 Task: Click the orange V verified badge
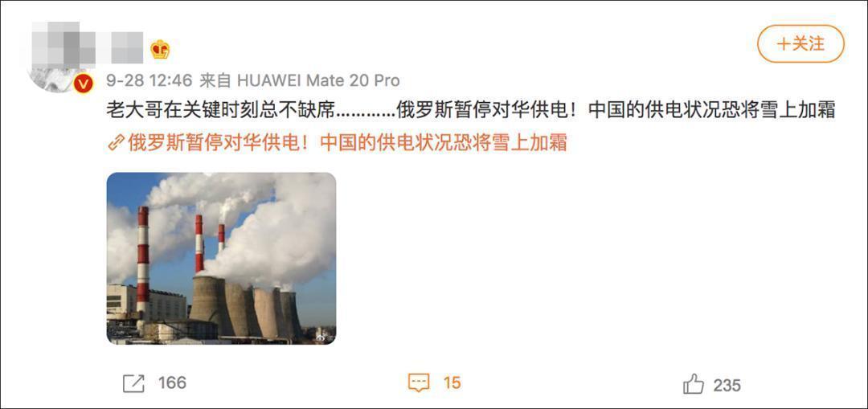[83, 84]
